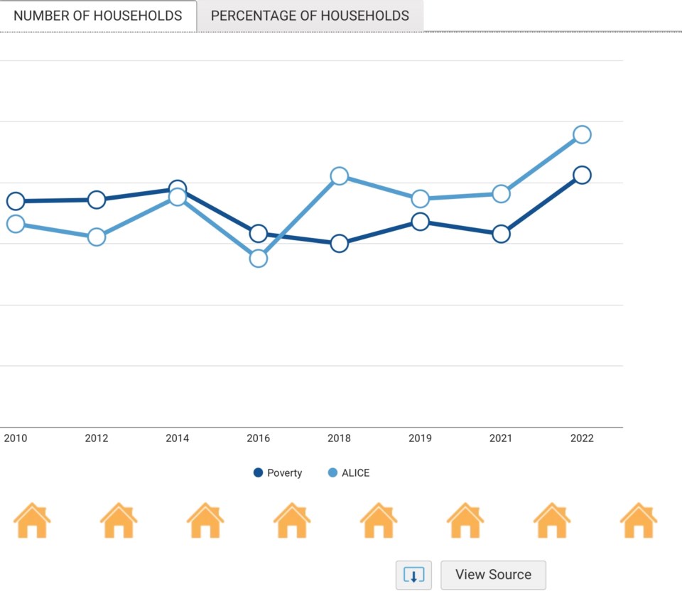Click the ALICE marker at 2016
Screen dimensions: 682x616
point(259,259)
